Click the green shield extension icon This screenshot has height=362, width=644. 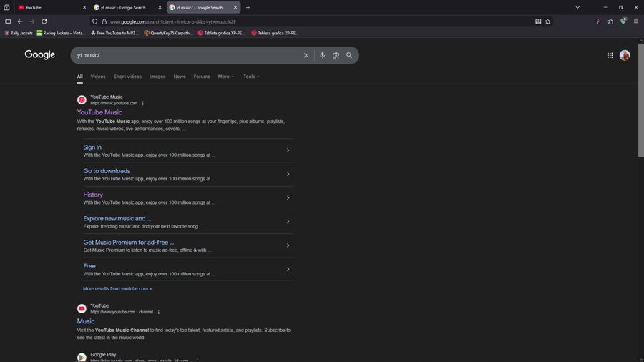(x=623, y=21)
